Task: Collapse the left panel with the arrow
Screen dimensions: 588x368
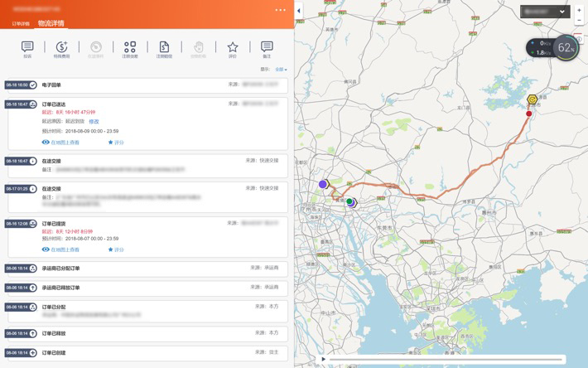Action: (299, 11)
